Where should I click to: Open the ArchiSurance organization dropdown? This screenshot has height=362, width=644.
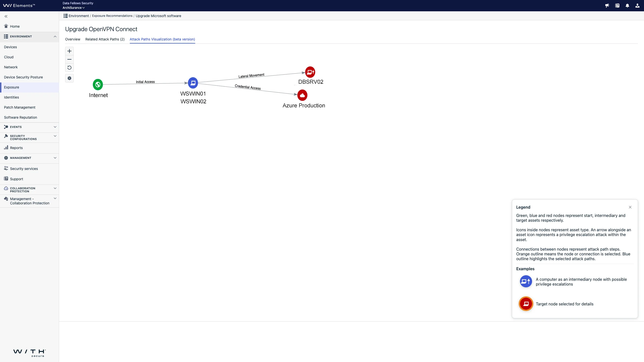73,8
